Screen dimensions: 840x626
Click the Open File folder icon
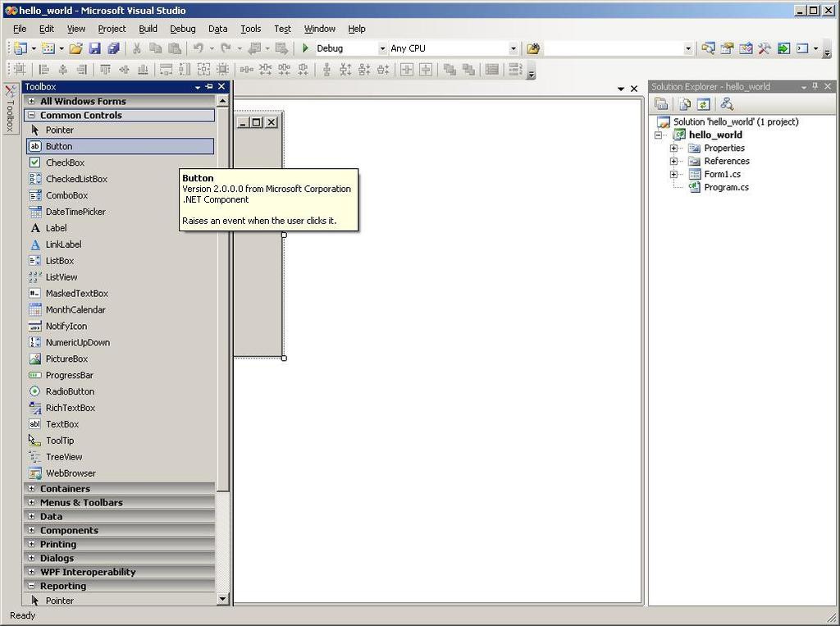point(76,48)
